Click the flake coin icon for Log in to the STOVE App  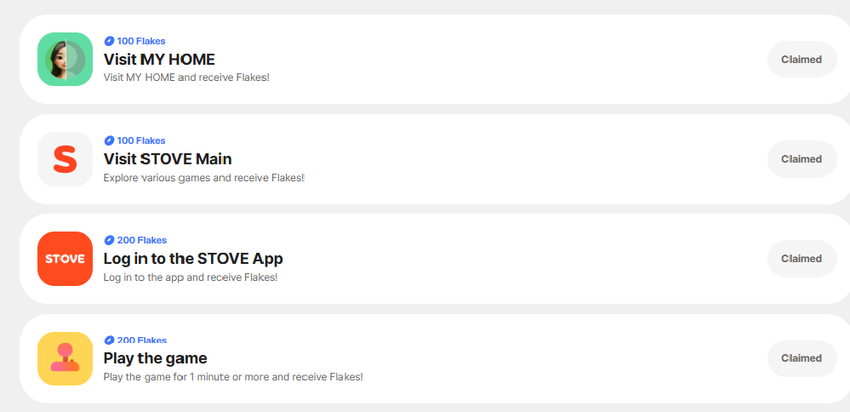pos(109,240)
